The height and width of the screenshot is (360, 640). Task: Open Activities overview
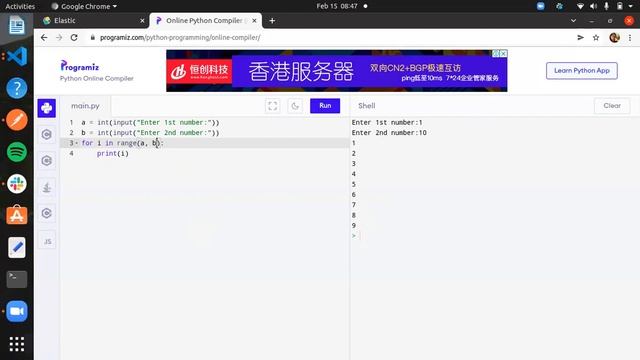click(x=20, y=6)
